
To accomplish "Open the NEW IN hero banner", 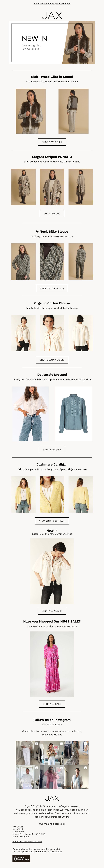I will (52, 42).
